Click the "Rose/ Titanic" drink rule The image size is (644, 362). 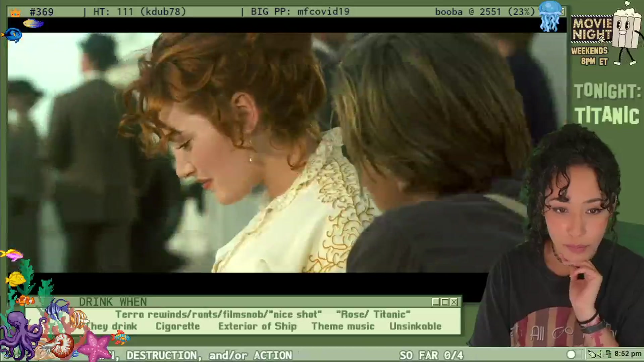click(373, 314)
